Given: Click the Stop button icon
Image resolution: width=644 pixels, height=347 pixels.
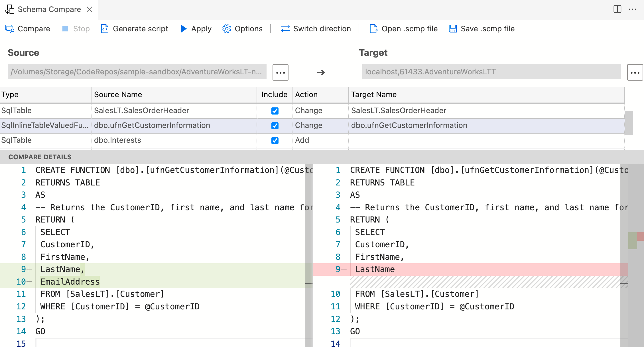Looking at the screenshot, I should pyautogui.click(x=65, y=28).
